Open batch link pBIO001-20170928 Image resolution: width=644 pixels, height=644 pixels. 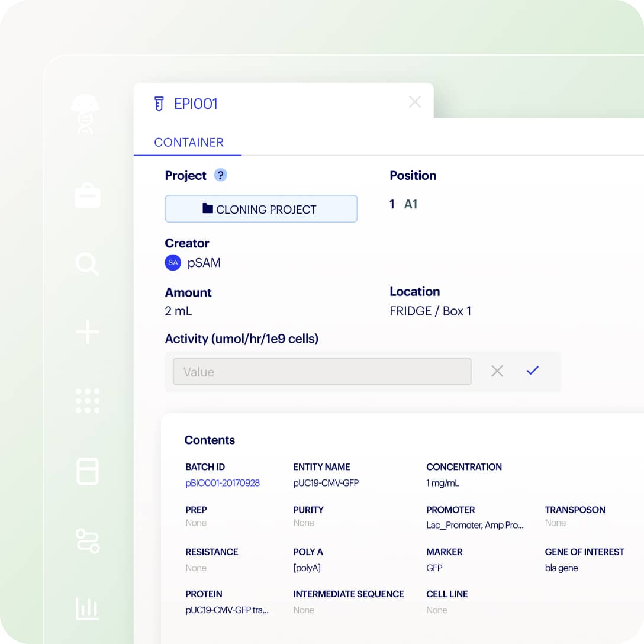(222, 483)
